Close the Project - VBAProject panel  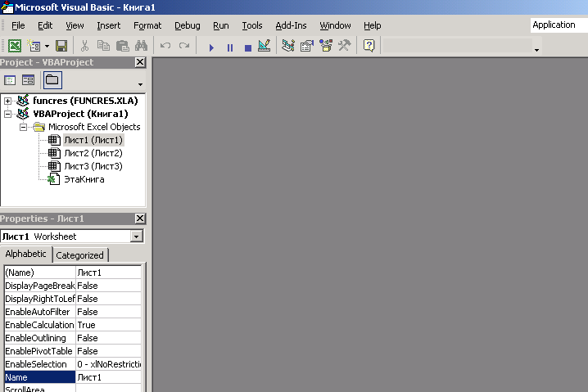point(140,62)
